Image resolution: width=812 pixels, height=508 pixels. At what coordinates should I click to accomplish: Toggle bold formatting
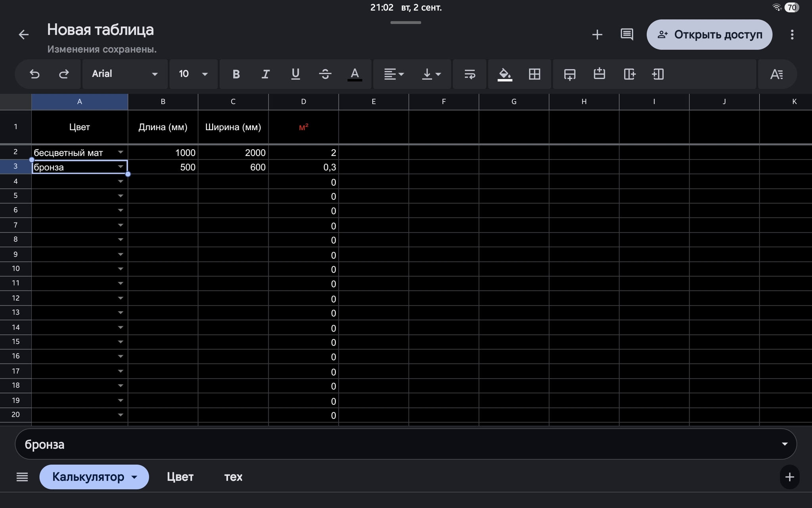coord(236,74)
